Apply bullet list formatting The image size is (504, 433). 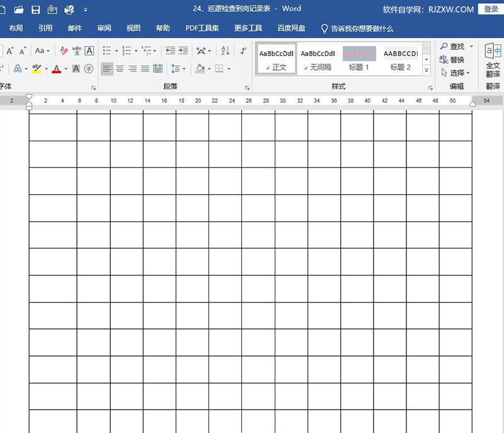click(106, 51)
